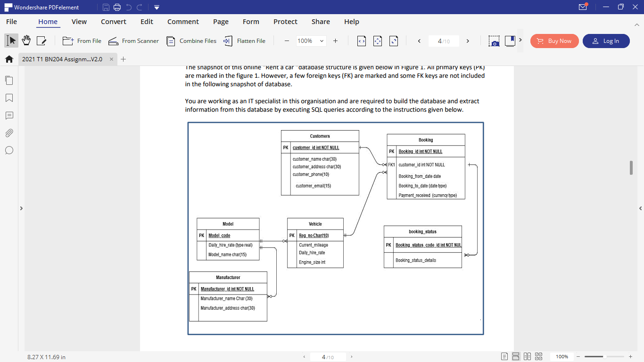Show more toolbar tools with the overflow chevron
Viewport: 644px width, 362px height.
tap(520, 40)
